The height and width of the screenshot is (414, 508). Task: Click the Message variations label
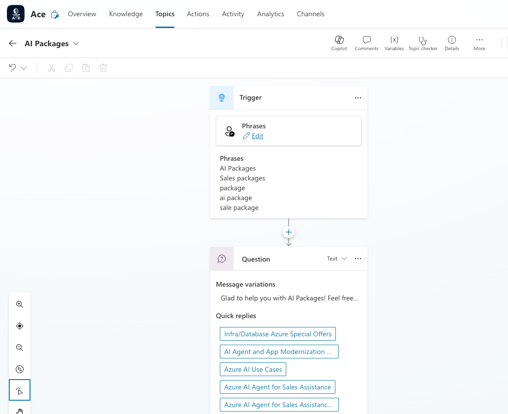[x=246, y=284]
